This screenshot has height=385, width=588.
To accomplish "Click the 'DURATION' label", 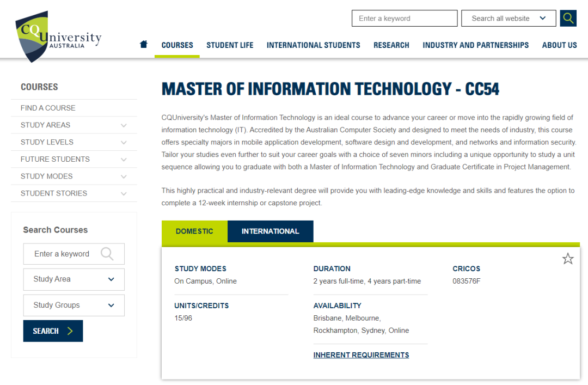I will [x=332, y=268].
